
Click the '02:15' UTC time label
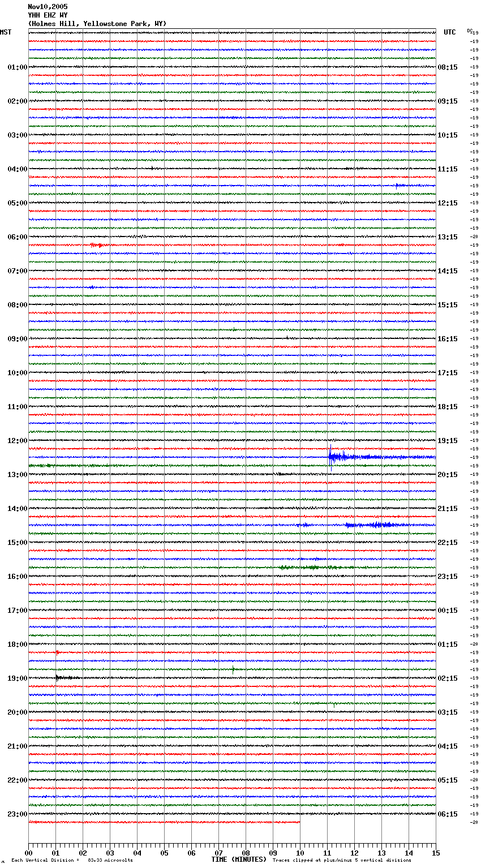point(448,678)
